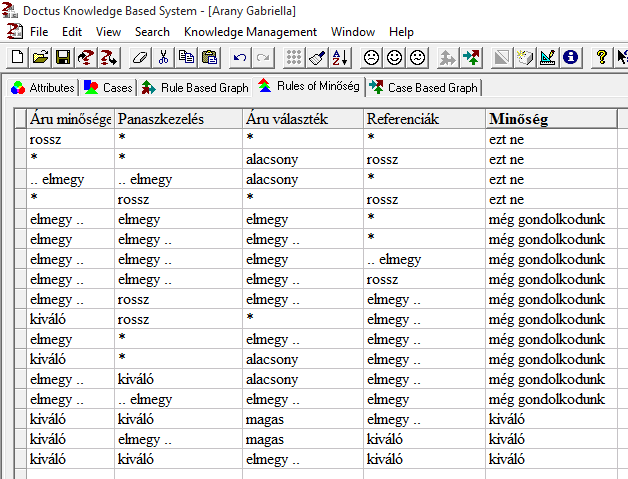Click the Áru minősége column header
Screen dimensions: 628x479
coord(70,119)
